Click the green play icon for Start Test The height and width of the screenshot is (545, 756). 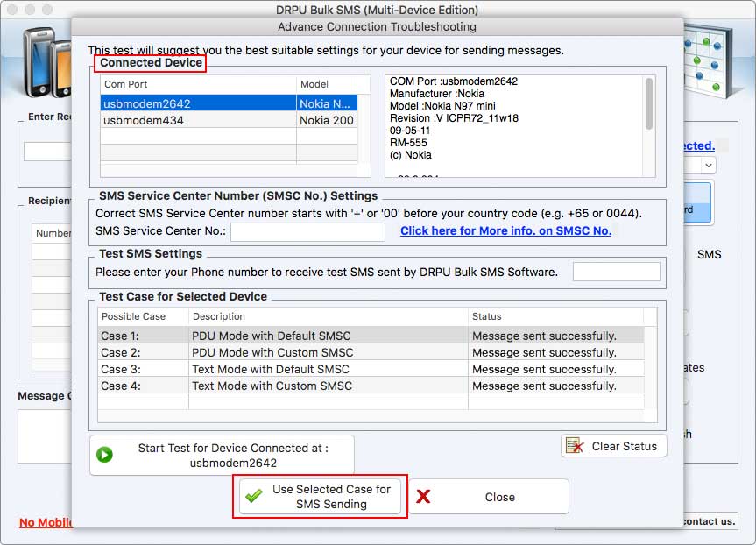[x=104, y=455]
